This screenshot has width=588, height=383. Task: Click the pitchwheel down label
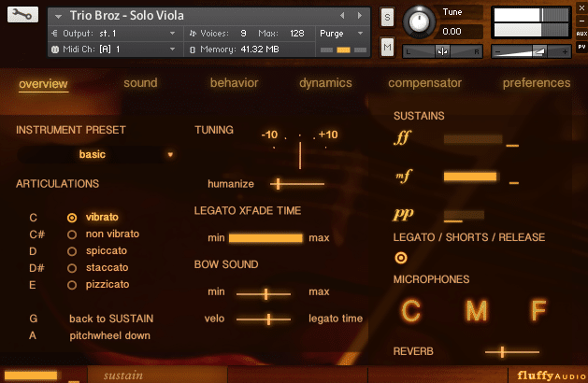[109, 335]
